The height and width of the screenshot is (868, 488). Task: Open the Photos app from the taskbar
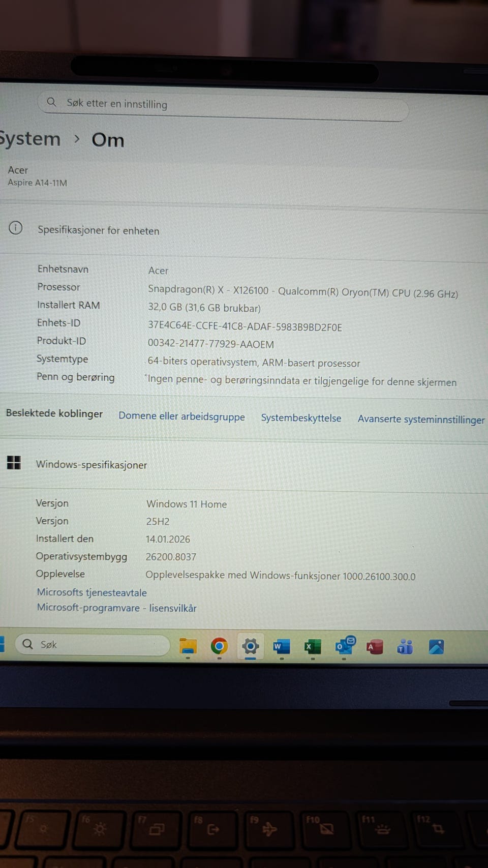pyautogui.click(x=436, y=647)
